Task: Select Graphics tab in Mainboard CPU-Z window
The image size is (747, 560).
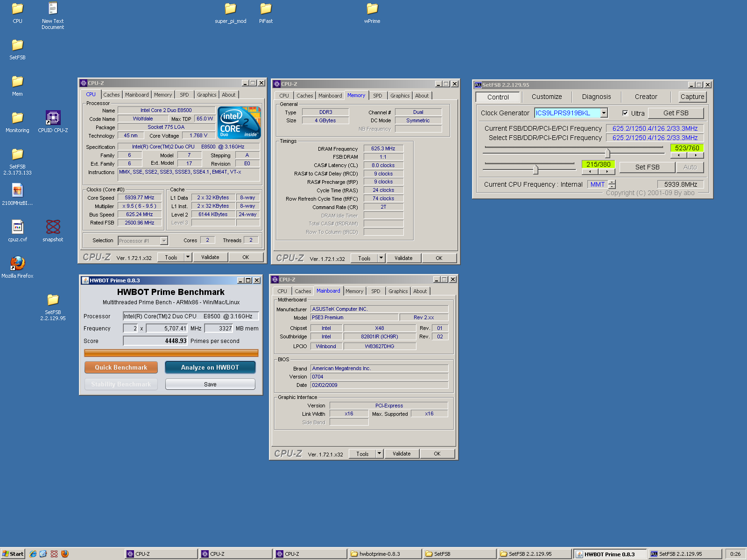Action: click(x=398, y=291)
